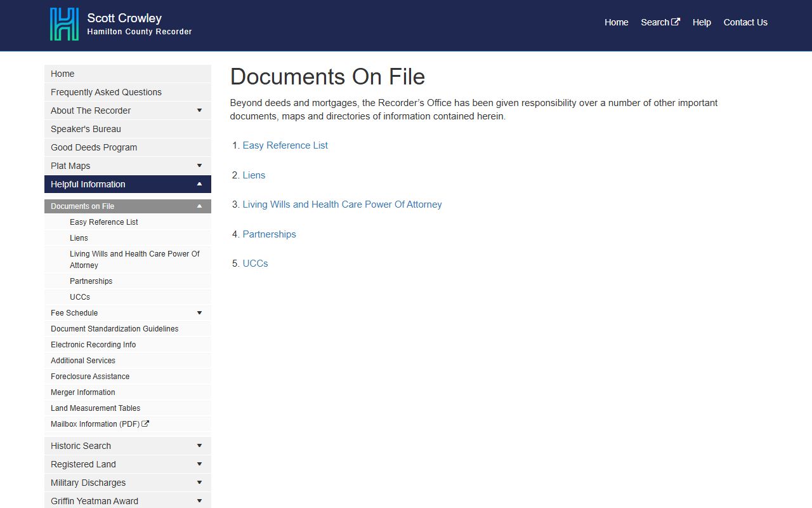Select Easy Reference List in sidebar submenu
Viewport: 812px width, 508px height.
point(128,222)
